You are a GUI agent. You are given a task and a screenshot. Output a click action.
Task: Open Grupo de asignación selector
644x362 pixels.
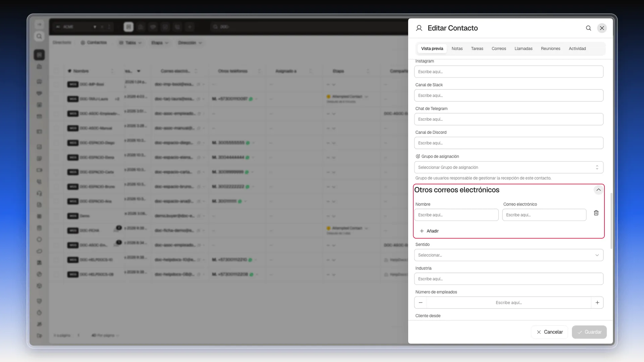(x=508, y=167)
